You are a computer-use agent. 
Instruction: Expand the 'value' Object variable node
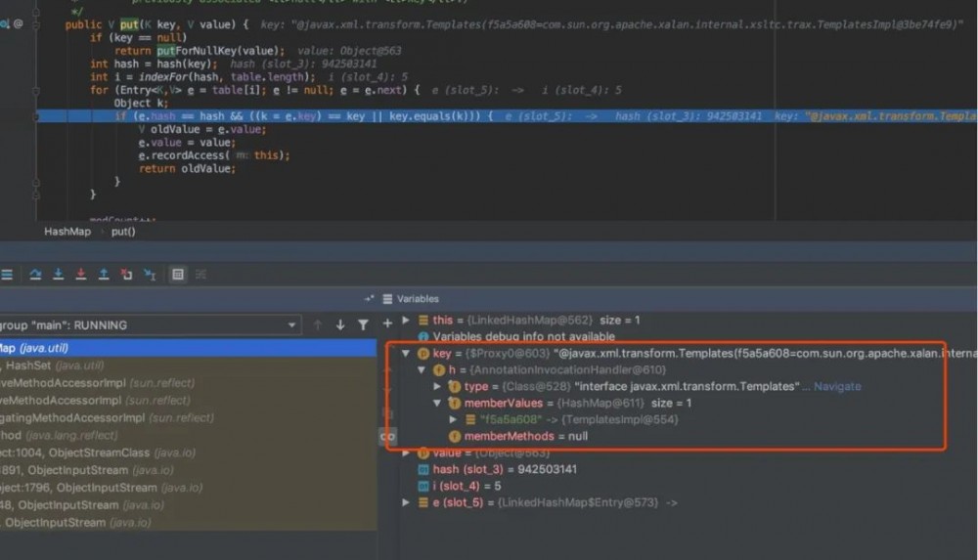click(x=406, y=452)
